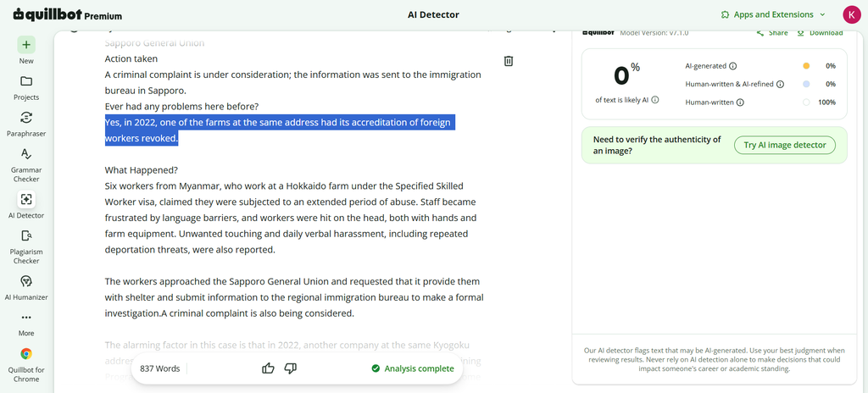The width and height of the screenshot is (868, 393).
Task: Click the Apps and Extensions puzzle icon
Action: (725, 14)
